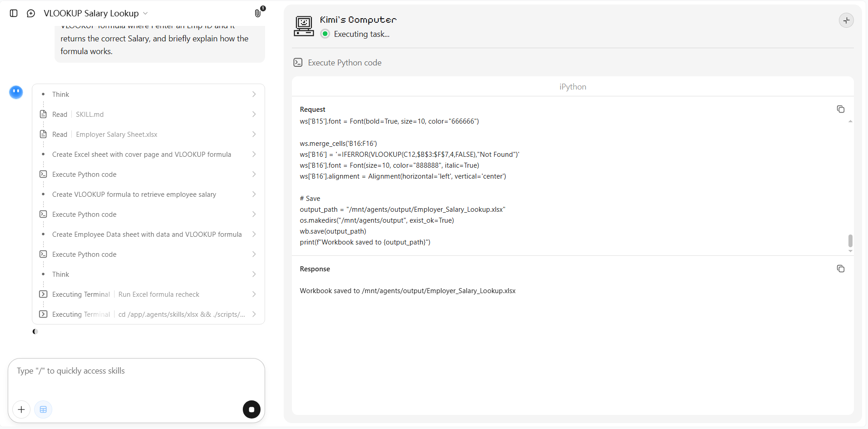Image resolution: width=868 pixels, height=429 pixels.
Task: Expand the Read SKILL.md step
Action: click(148, 114)
